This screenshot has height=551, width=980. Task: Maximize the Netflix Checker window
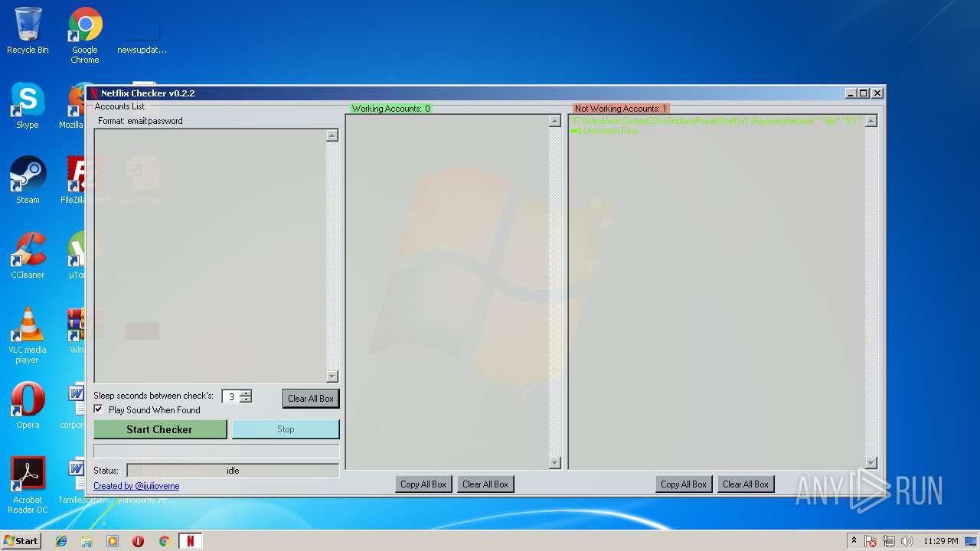click(864, 93)
